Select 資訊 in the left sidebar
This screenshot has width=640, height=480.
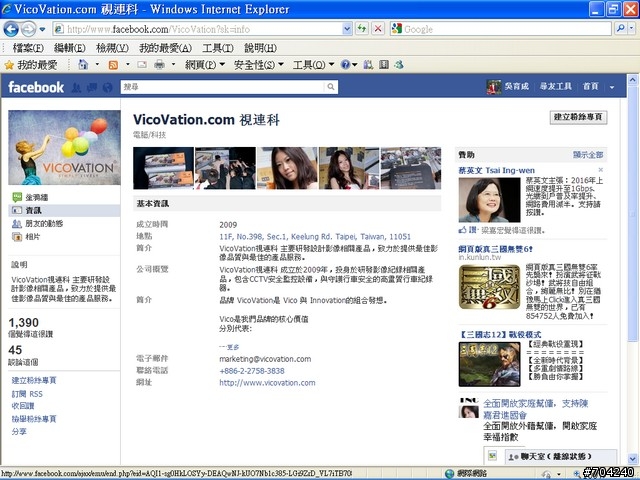[33, 211]
